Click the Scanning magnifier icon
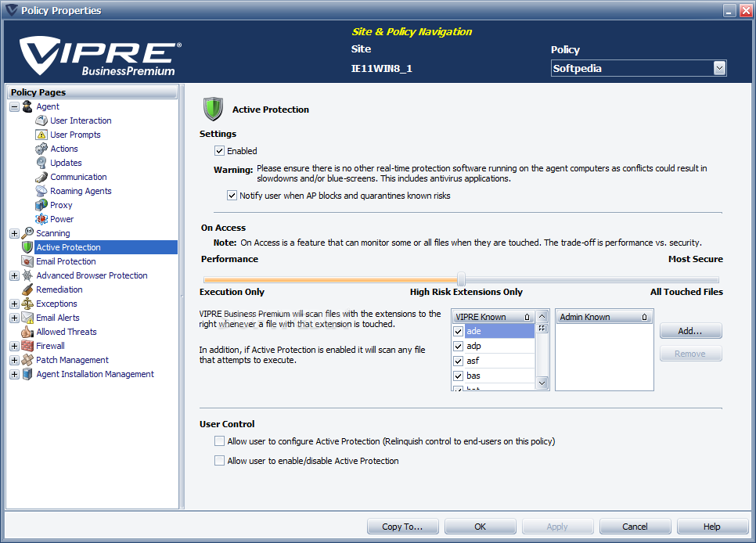 (27, 233)
